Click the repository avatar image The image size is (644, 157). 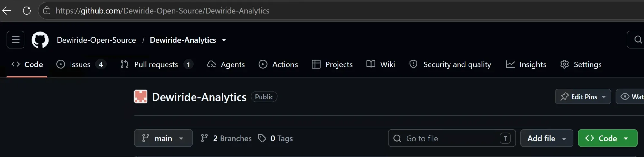point(141,97)
